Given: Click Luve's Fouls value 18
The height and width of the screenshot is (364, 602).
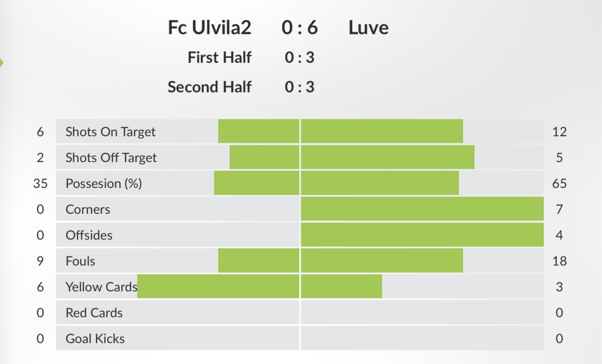Looking at the screenshot, I should click(x=559, y=261).
